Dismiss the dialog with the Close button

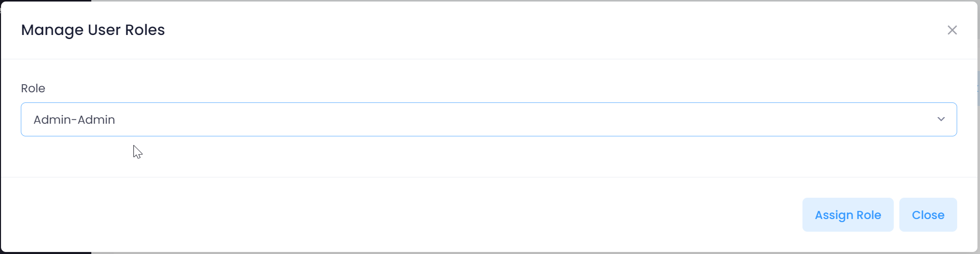(928, 215)
